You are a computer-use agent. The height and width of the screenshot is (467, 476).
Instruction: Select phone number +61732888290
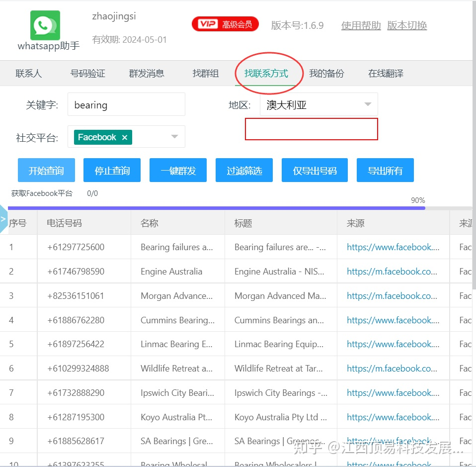pos(76,392)
